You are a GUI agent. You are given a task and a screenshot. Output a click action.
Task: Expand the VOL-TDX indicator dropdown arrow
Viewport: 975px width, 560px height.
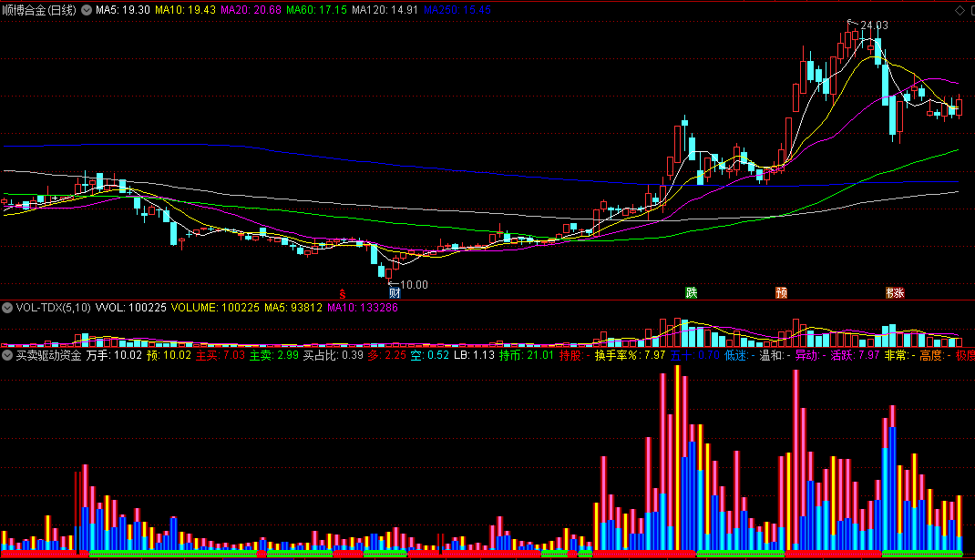click(7, 308)
